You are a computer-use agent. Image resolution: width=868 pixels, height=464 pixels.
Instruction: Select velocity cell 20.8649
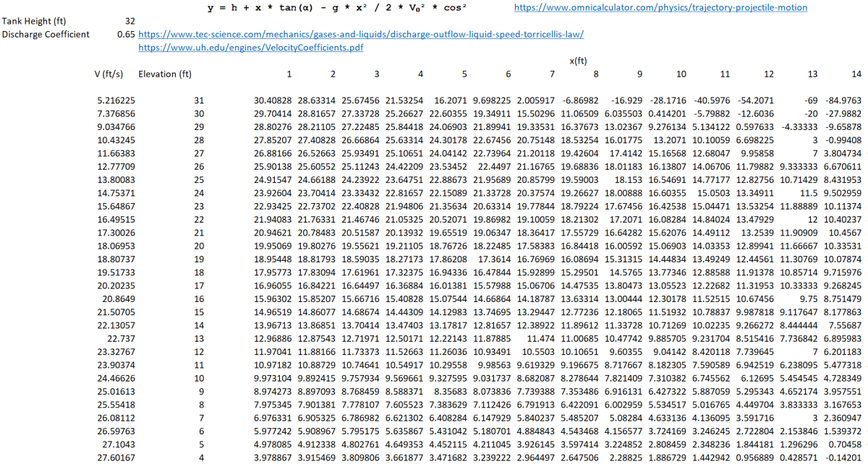pos(118,298)
